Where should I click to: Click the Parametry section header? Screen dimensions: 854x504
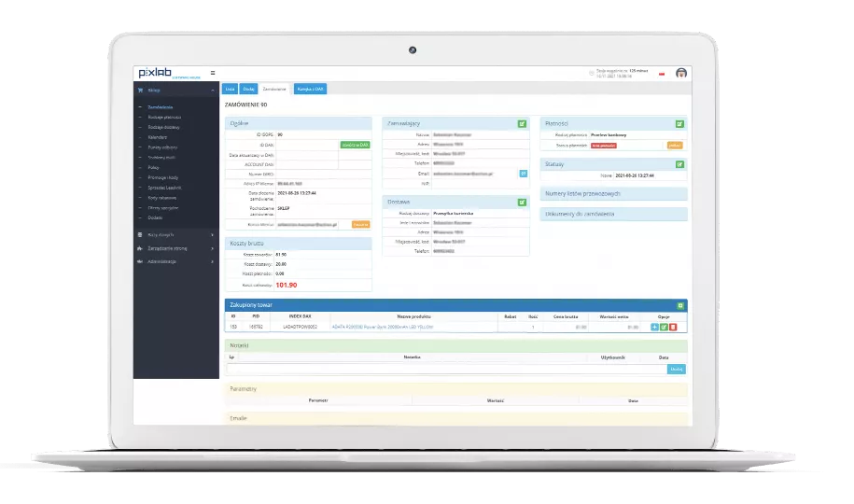pos(455,389)
